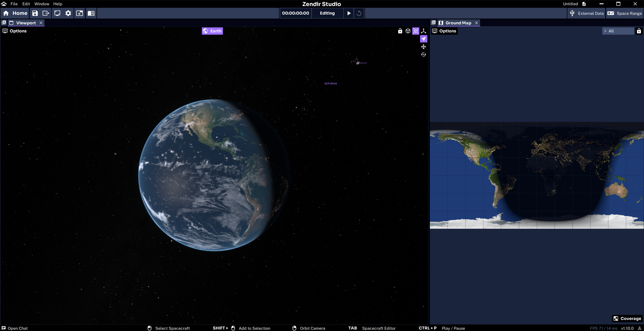Save the simulation with the floppy disk icon
This screenshot has width=644, height=331.
pos(35,13)
